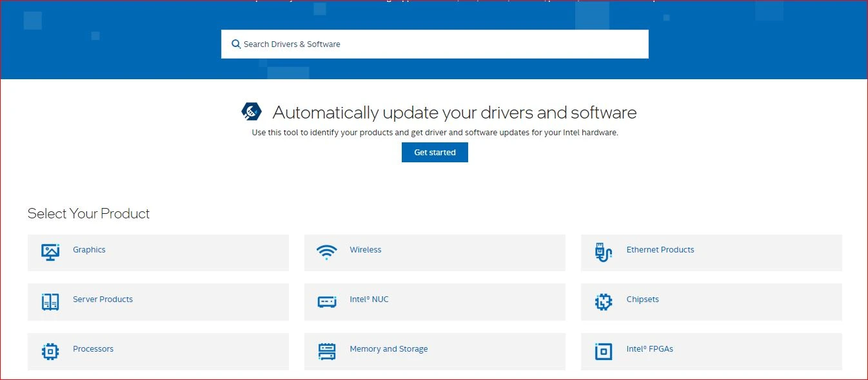Open the Intel® NUC link
Screen dimensions: 868x380
click(x=369, y=299)
